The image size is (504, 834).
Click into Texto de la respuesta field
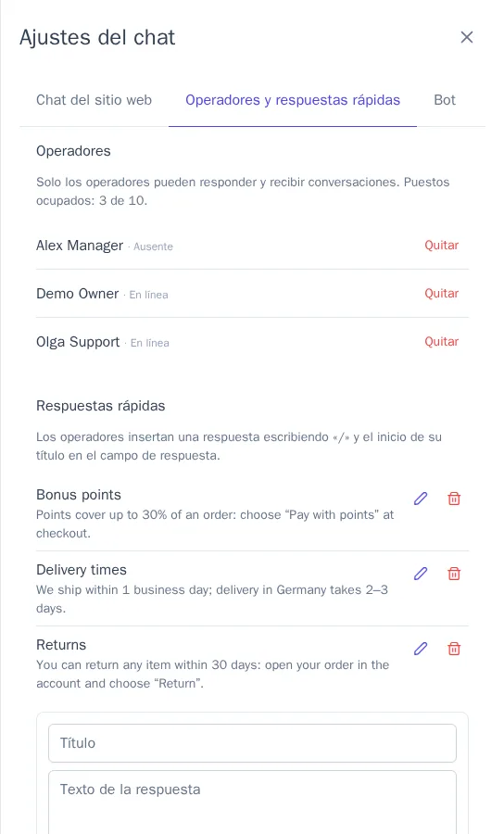[x=253, y=802]
